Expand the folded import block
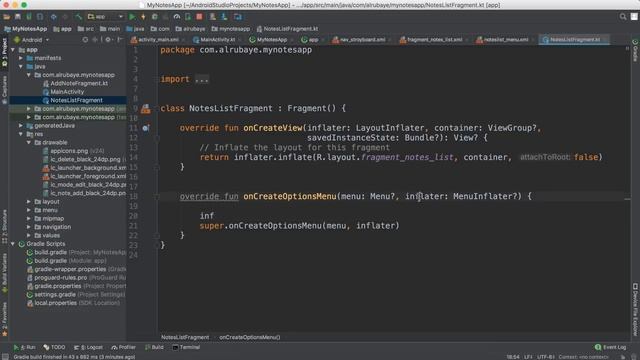640x360 pixels. (201, 79)
